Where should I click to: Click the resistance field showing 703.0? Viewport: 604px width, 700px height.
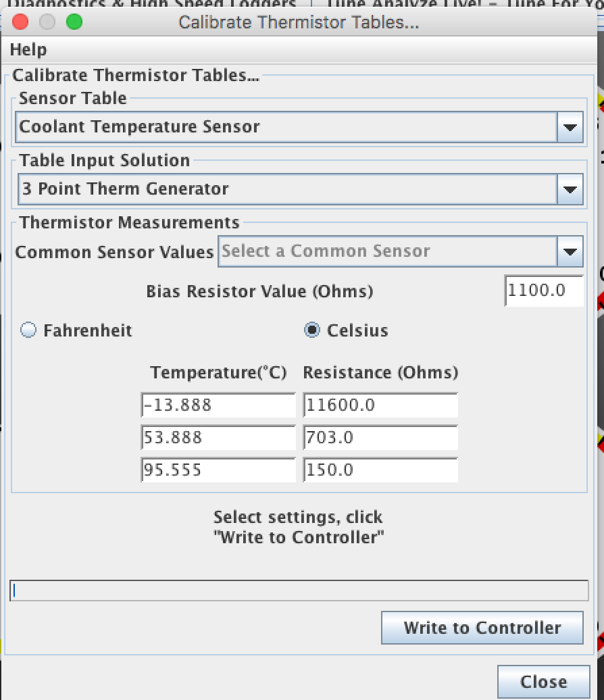coord(380,438)
